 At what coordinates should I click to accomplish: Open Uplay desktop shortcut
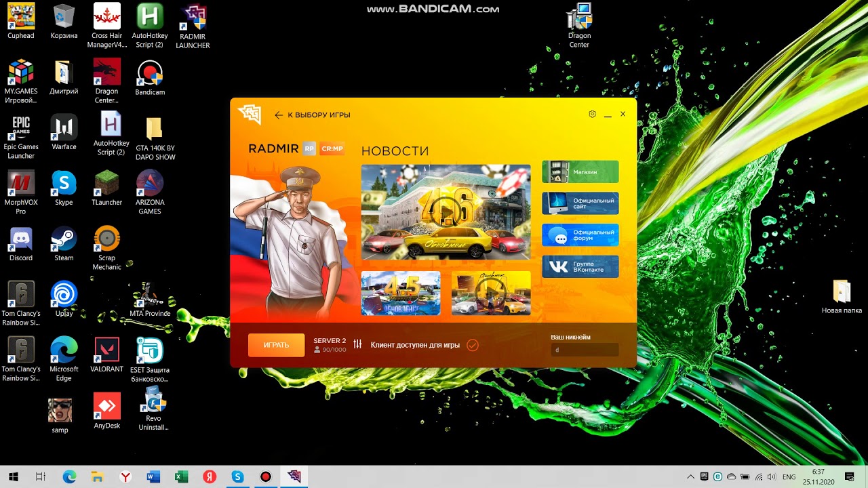64,300
